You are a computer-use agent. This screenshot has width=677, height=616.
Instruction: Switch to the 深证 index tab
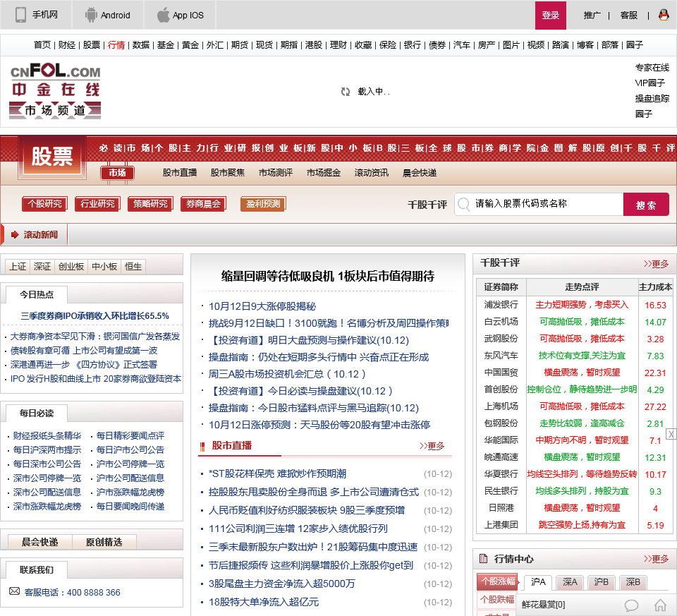(42, 267)
